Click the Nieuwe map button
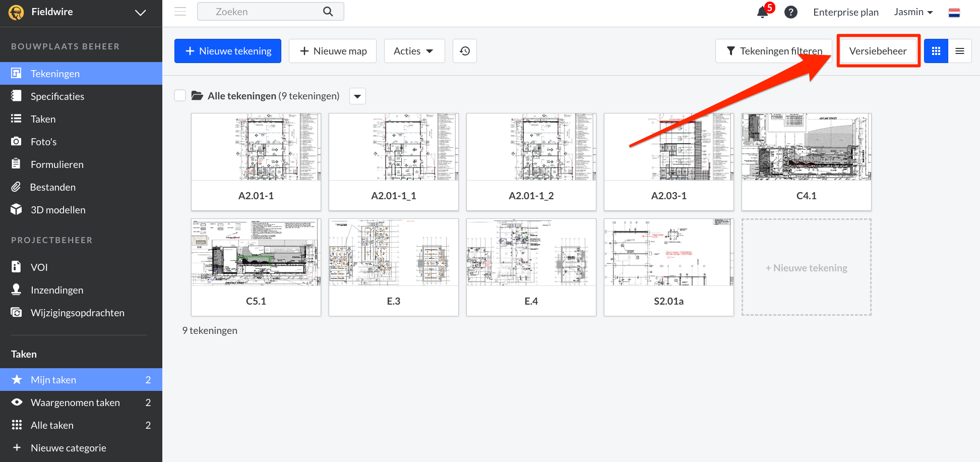The image size is (980, 462). (x=333, y=51)
